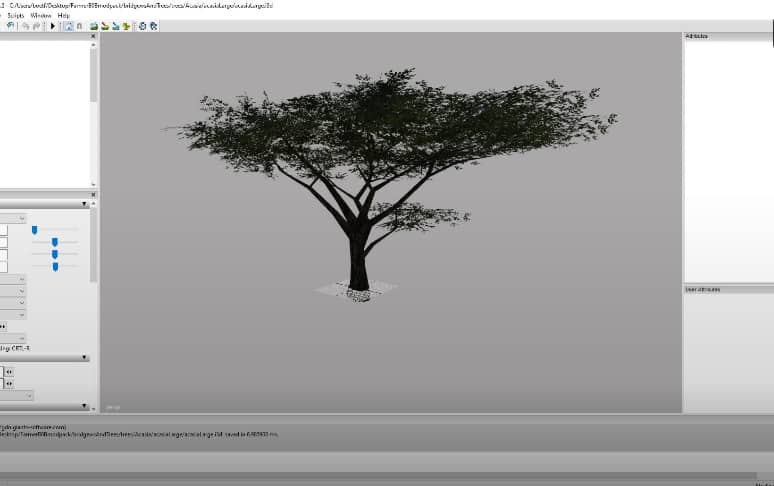Image resolution: width=774 pixels, height=486 pixels.
Task: Select the third terrain tool icon
Action: coord(116,26)
